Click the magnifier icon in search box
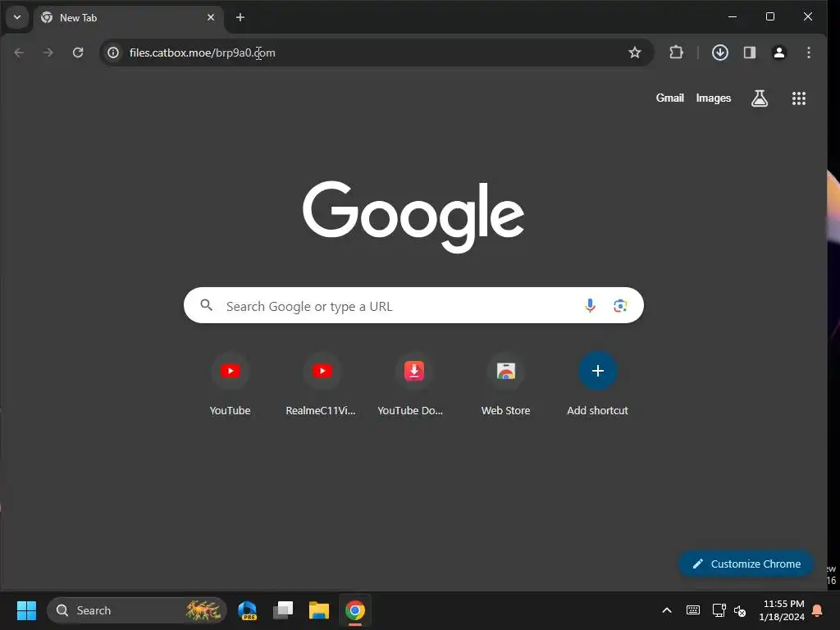840x630 pixels. [206, 305]
